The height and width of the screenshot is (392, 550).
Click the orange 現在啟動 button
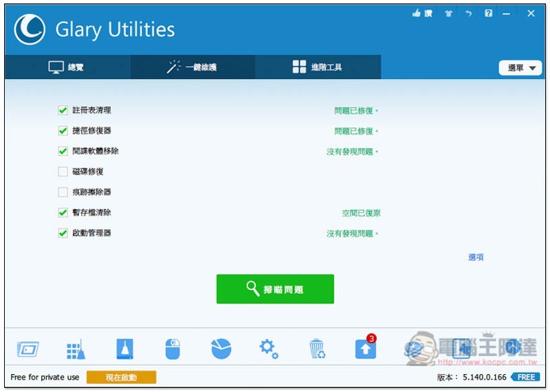point(122,378)
